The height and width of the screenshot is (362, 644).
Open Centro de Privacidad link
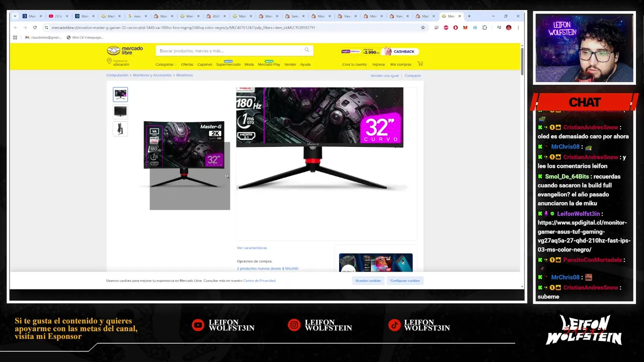coord(259,281)
